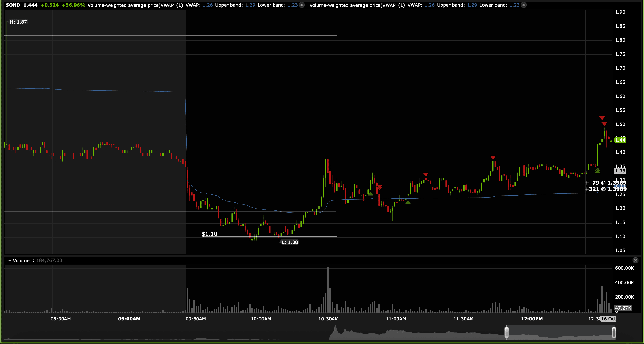Click the red sell triangle just after 11:00AM
This screenshot has height=344, width=644.
coord(426,174)
